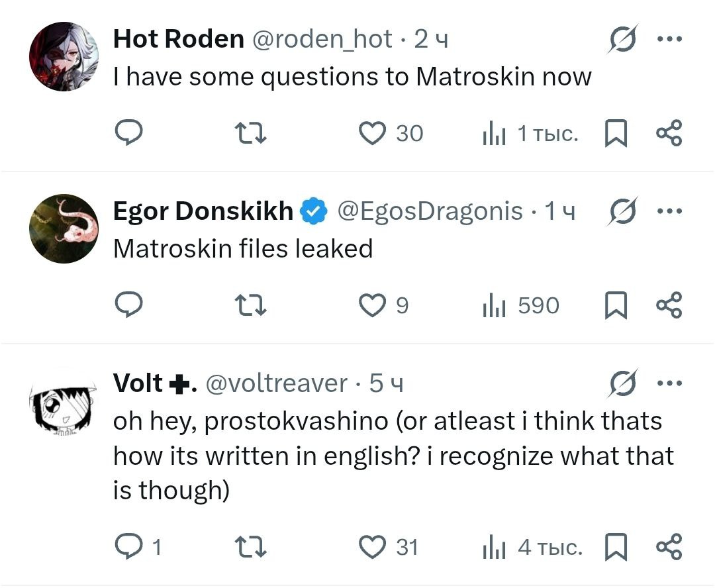View analytics showing 590 views
The image size is (715, 588).
click(x=521, y=305)
